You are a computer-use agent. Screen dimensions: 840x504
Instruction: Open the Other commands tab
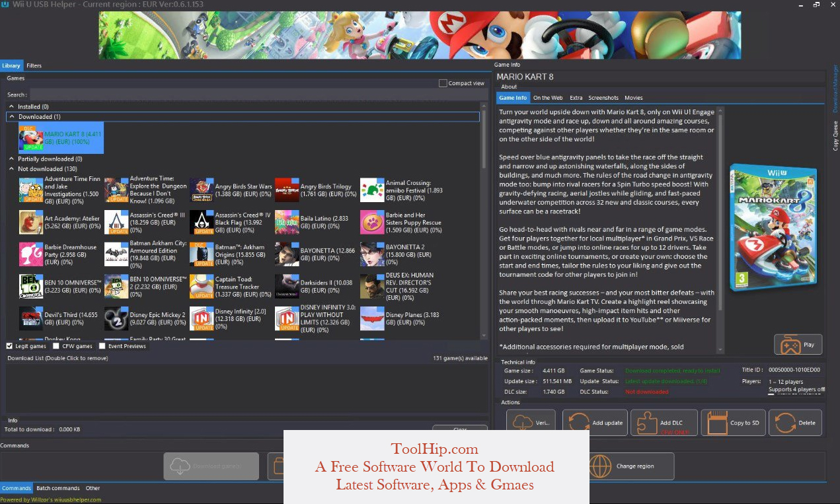93,488
